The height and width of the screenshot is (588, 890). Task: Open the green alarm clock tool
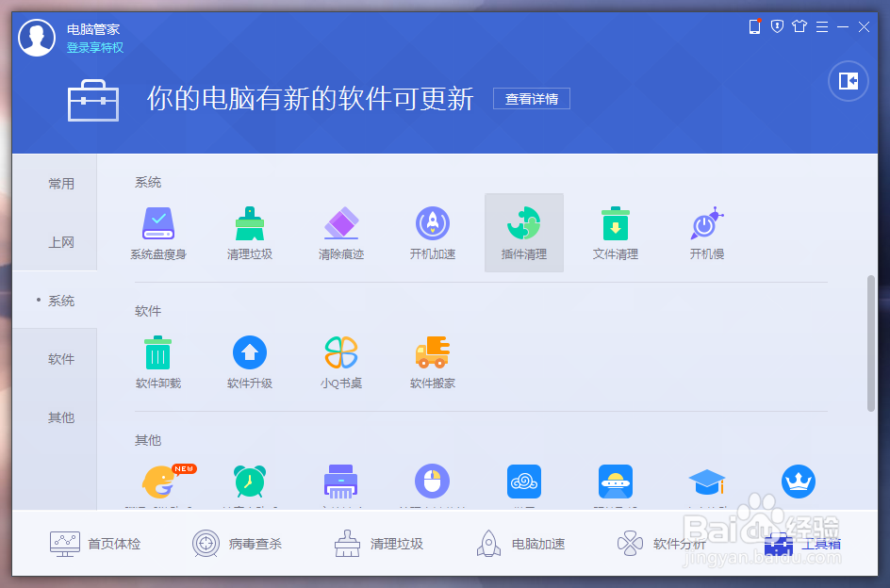click(x=250, y=482)
